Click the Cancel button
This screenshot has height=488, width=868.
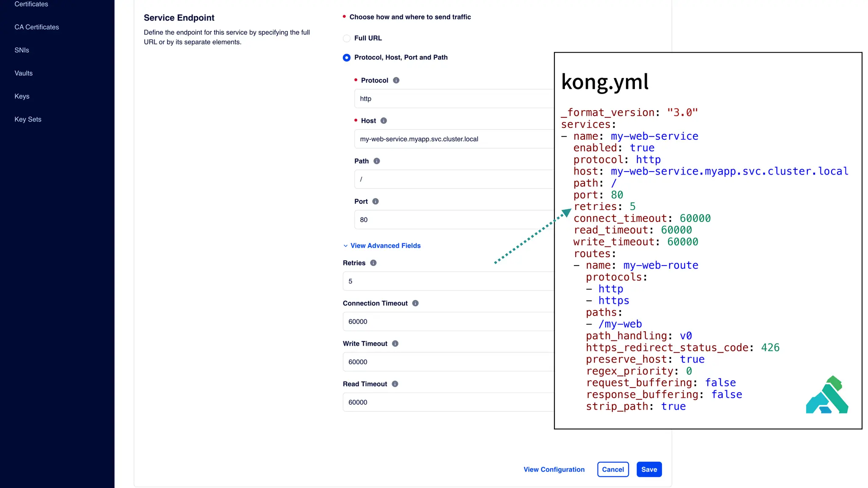coord(613,469)
